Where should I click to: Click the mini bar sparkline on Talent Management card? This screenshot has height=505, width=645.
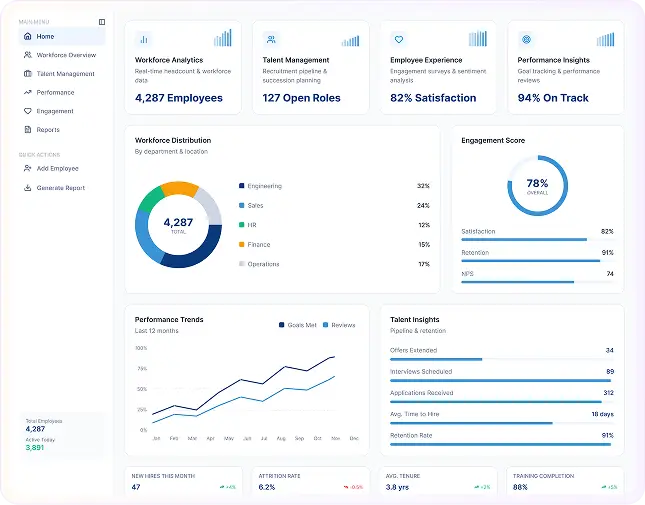pos(350,41)
